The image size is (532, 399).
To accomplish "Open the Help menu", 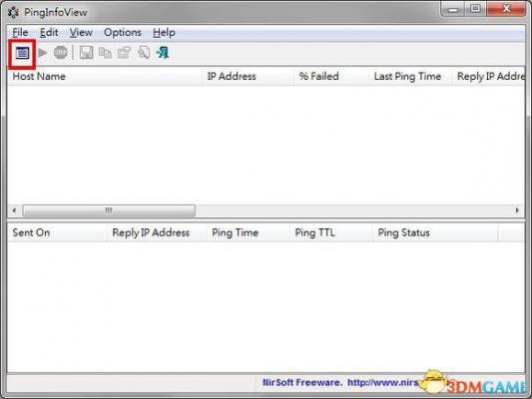I will 164,33.
